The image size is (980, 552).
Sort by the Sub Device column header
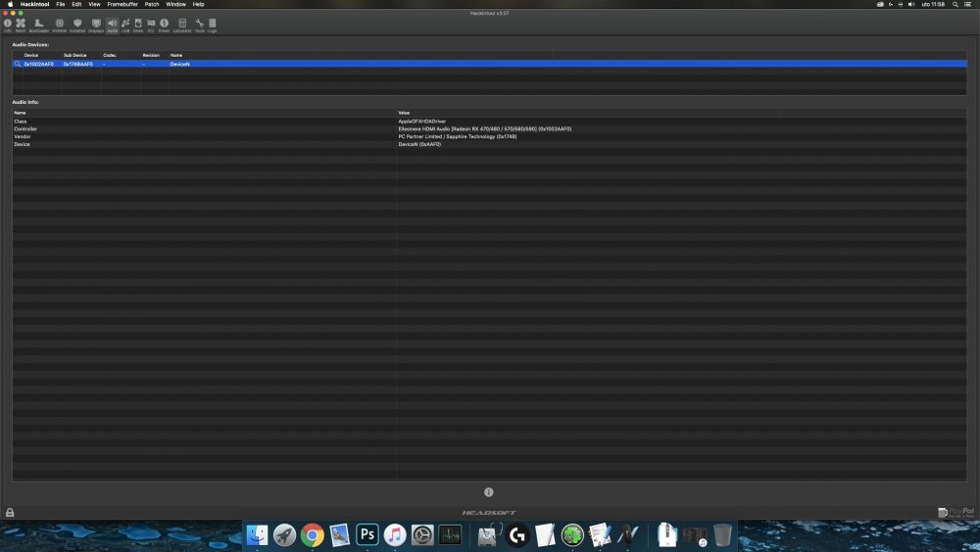(x=81, y=55)
